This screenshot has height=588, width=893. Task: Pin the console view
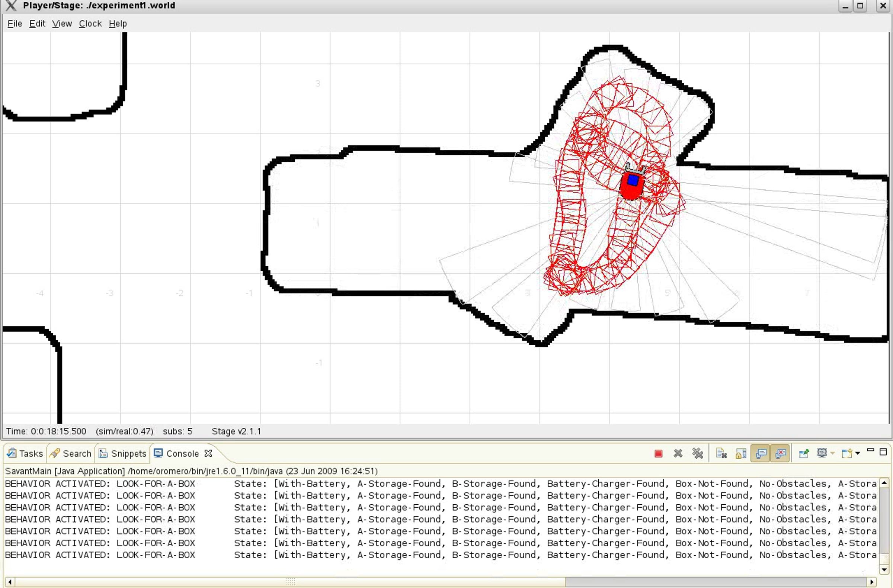pyautogui.click(x=804, y=454)
